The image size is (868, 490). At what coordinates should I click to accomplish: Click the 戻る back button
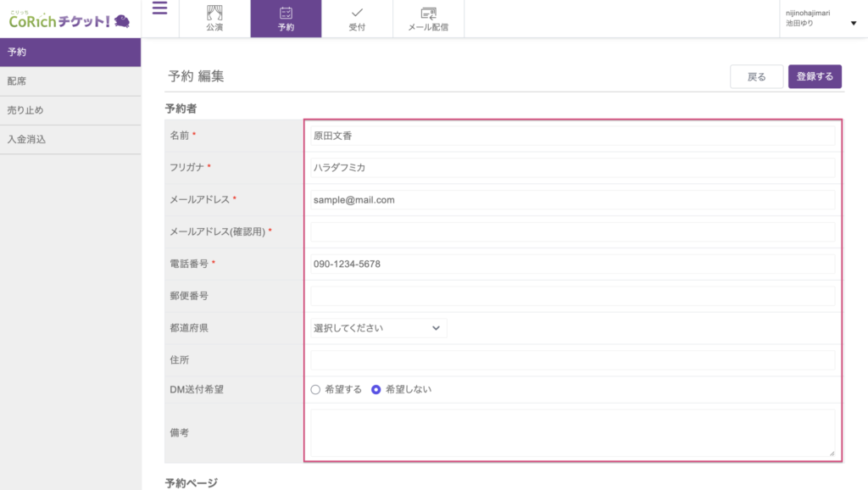pos(756,77)
